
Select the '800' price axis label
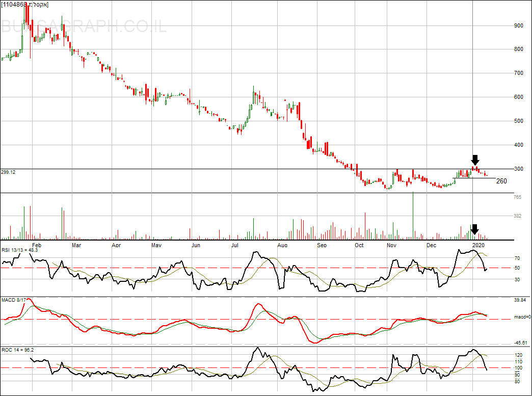(518, 49)
